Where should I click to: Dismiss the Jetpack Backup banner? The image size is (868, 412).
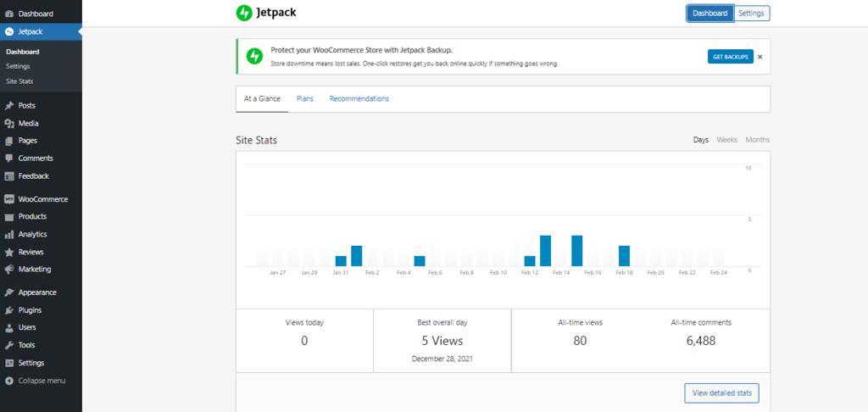coord(760,57)
